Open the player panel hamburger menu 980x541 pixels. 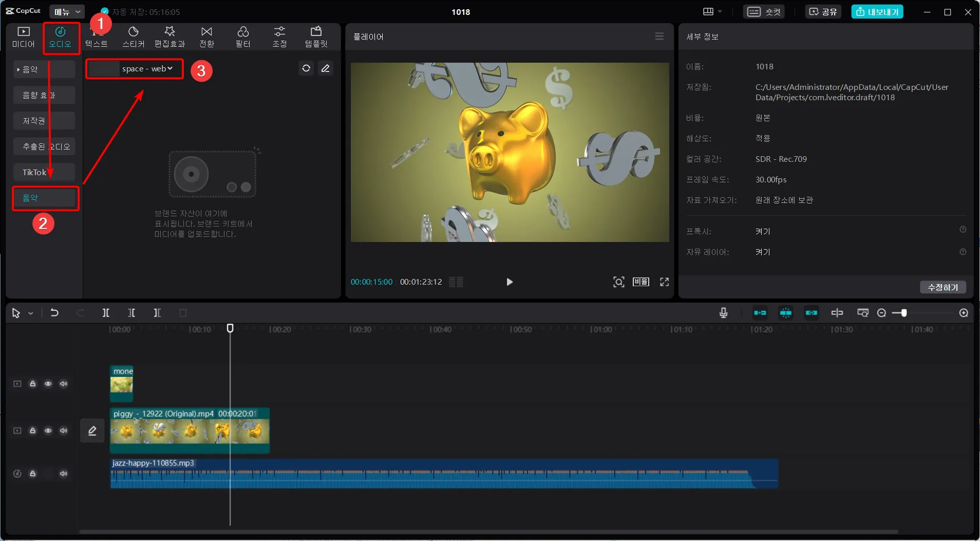point(659,36)
